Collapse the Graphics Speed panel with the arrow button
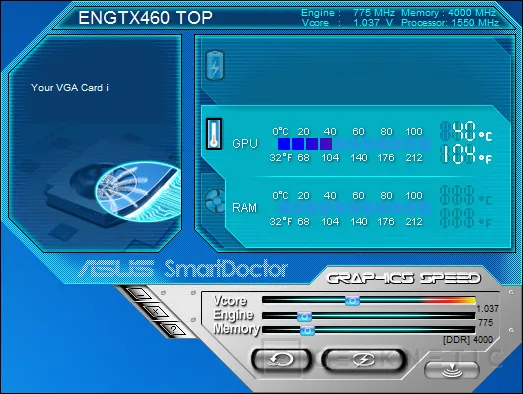The image size is (523, 394). click(452, 370)
